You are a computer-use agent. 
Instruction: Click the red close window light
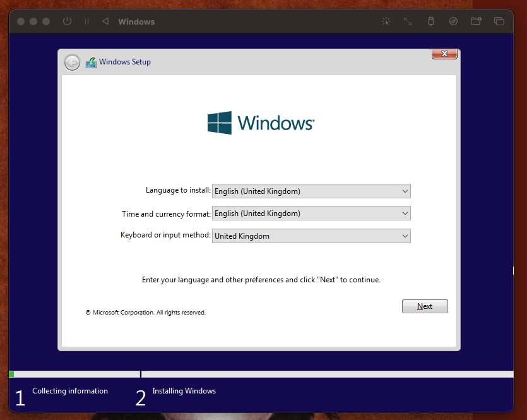tap(21, 21)
